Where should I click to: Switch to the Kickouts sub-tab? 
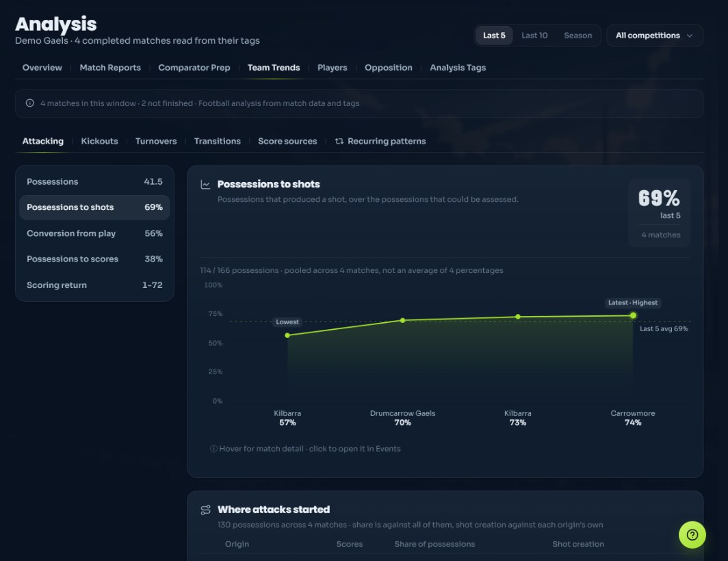99,141
